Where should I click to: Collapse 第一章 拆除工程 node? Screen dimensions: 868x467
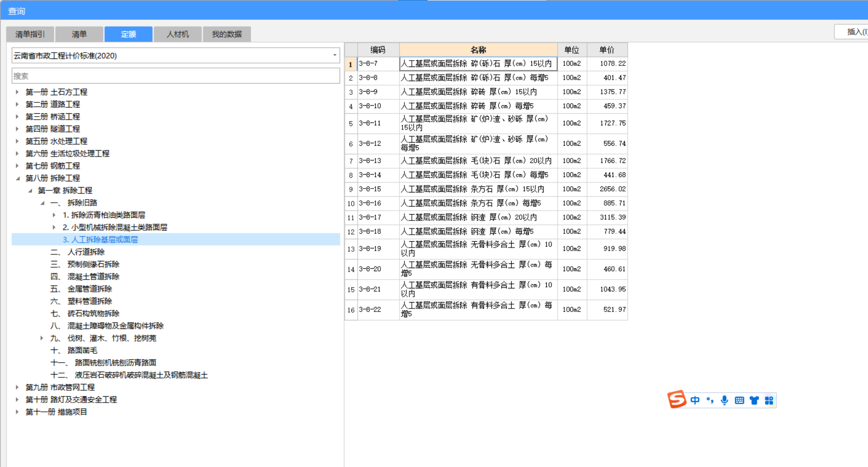(30, 190)
